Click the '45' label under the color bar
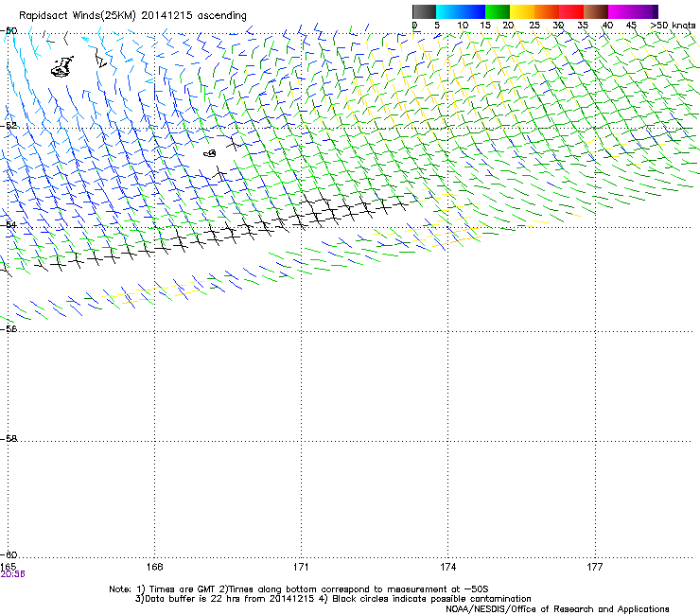The height and width of the screenshot is (615, 700). pos(631,26)
